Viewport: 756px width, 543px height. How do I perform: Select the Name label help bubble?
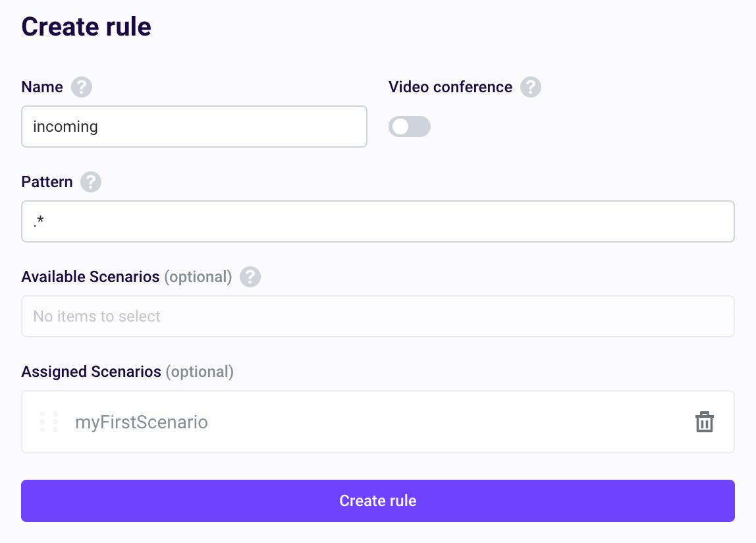tap(82, 86)
